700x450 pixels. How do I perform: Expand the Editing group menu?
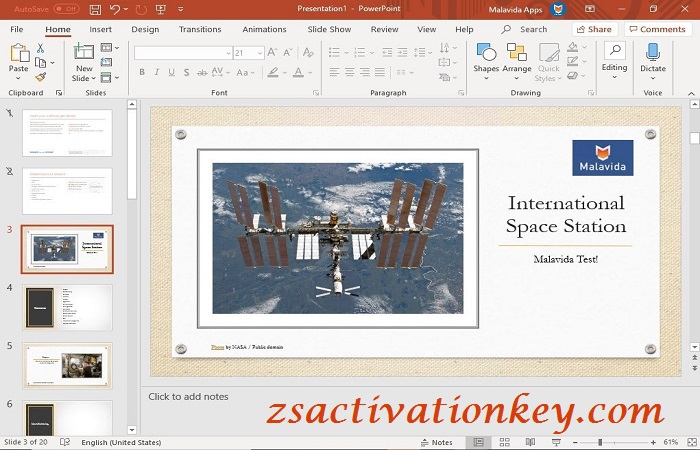click(x=614, y=62)
